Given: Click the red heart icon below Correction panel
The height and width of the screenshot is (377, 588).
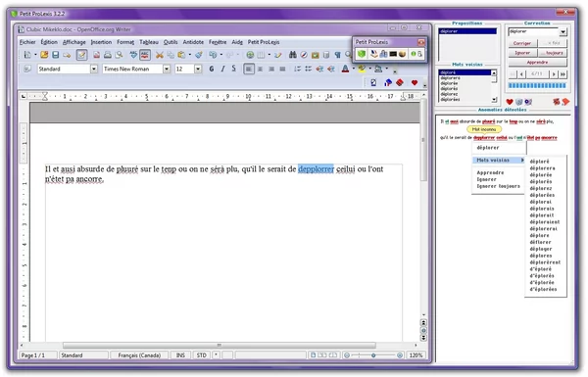Looking at the screenshot, I should [x=510, y=102].
